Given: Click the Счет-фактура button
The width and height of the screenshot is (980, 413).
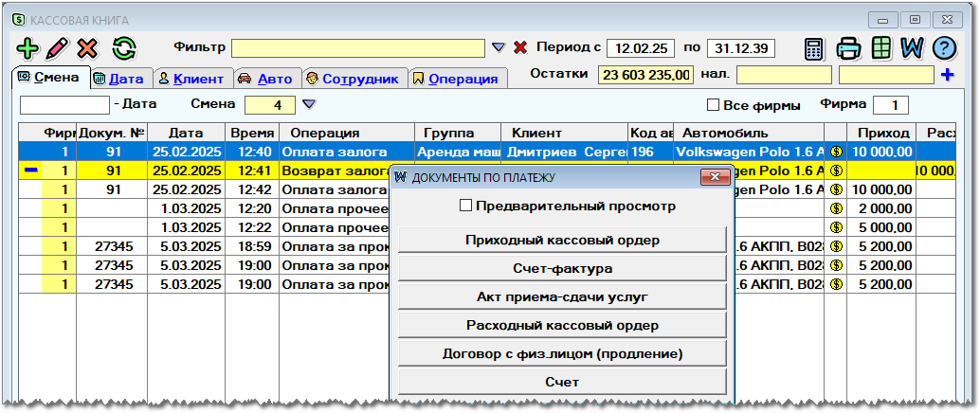Looking at the screenshot, I should coord(562,269).
